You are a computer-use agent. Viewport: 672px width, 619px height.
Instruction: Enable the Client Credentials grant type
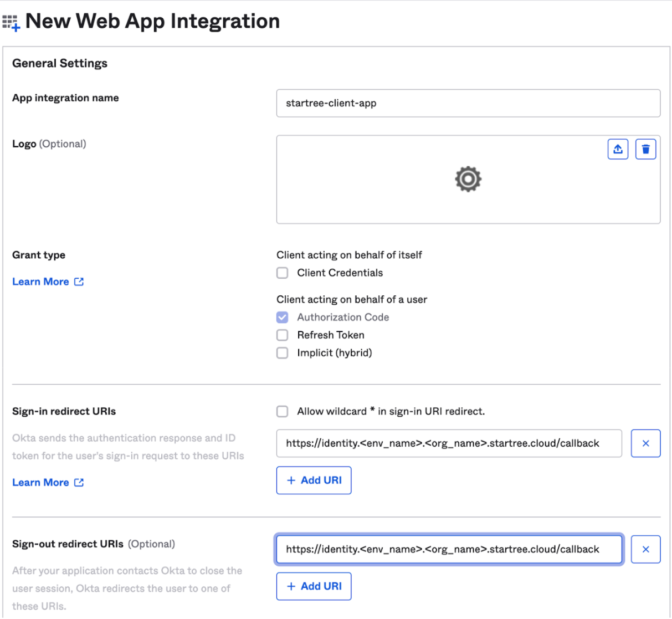tap(282, 273)
